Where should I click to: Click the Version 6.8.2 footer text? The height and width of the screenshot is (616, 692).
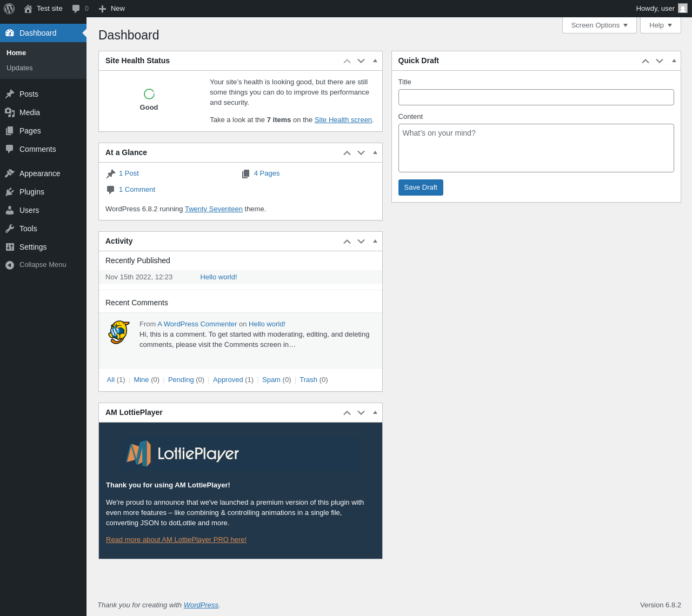[x=661, y=605]
